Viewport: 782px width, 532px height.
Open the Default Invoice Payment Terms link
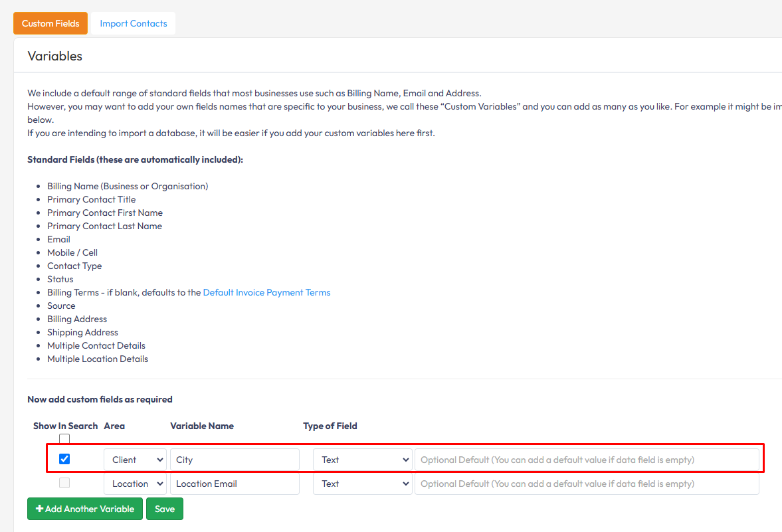click(266, 293)
